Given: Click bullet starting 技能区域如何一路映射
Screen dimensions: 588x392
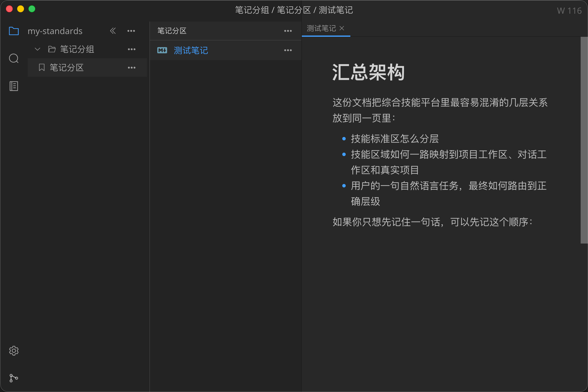Looking at the screenshot, I should [449, 162].
